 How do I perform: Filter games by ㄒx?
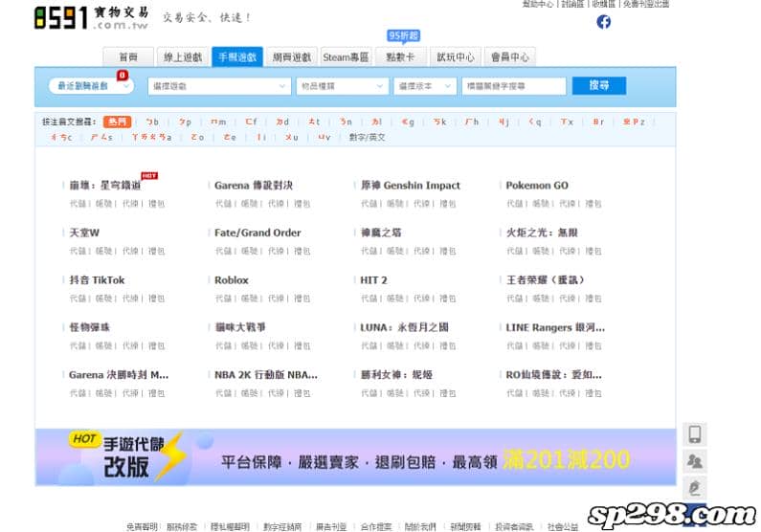[x=567, y=122]
